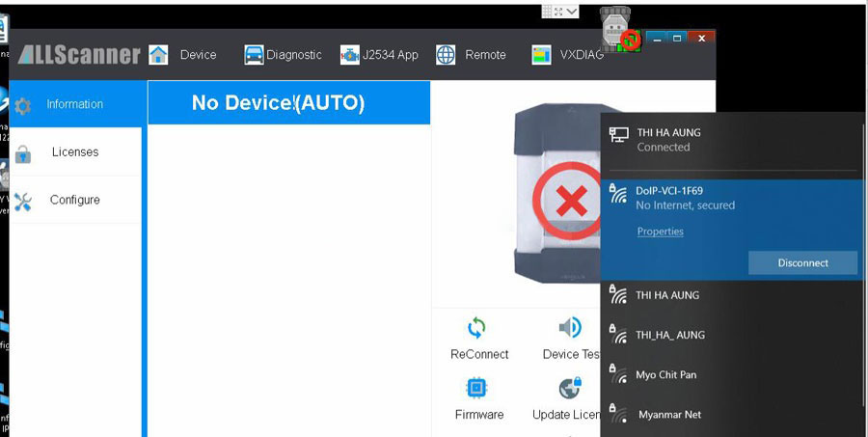Screen dimensions: 868x437
Task: Open the VXDIAG menu
Action: tap(582, 55)
